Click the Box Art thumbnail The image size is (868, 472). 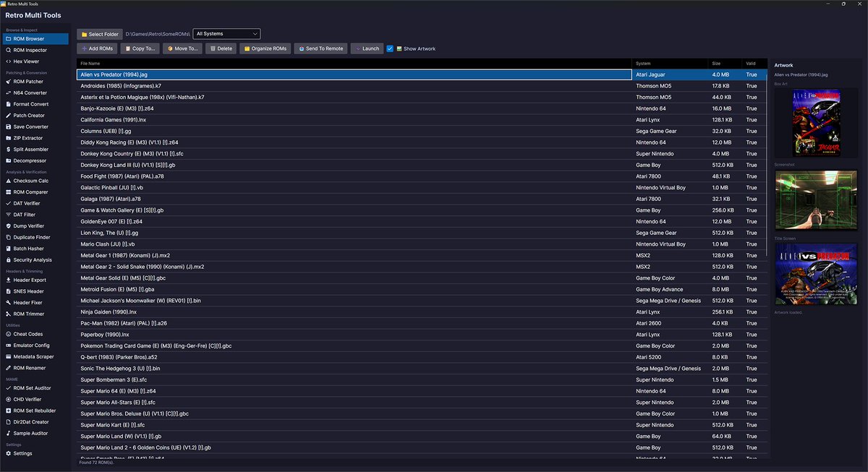(x=816, y=124)
